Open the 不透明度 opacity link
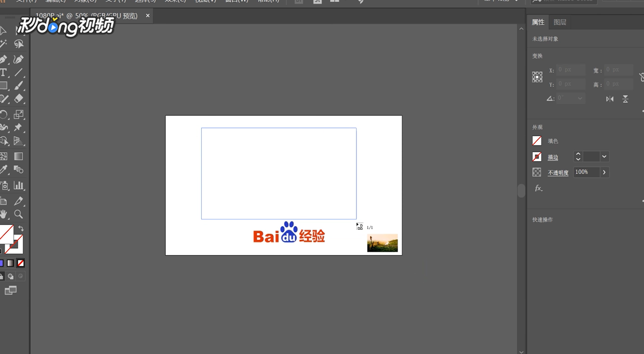This screenshot has height=354, width=644. pos(558,173)
